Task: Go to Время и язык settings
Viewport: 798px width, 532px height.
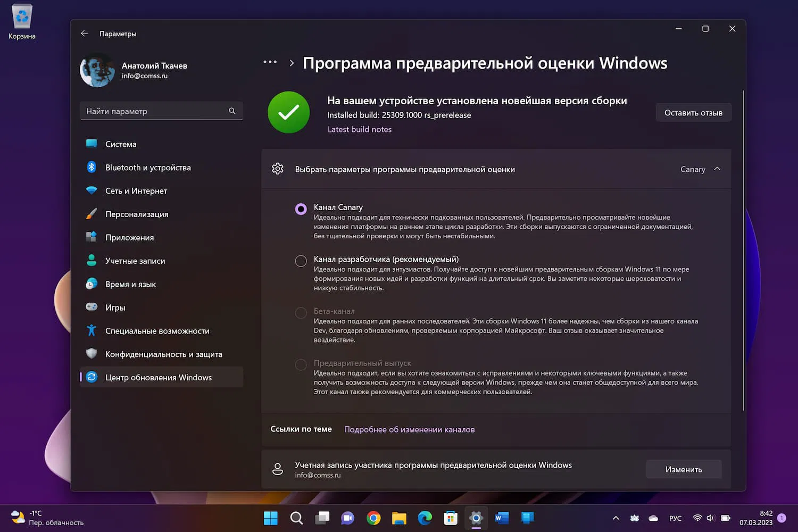Action: [161, 285]
